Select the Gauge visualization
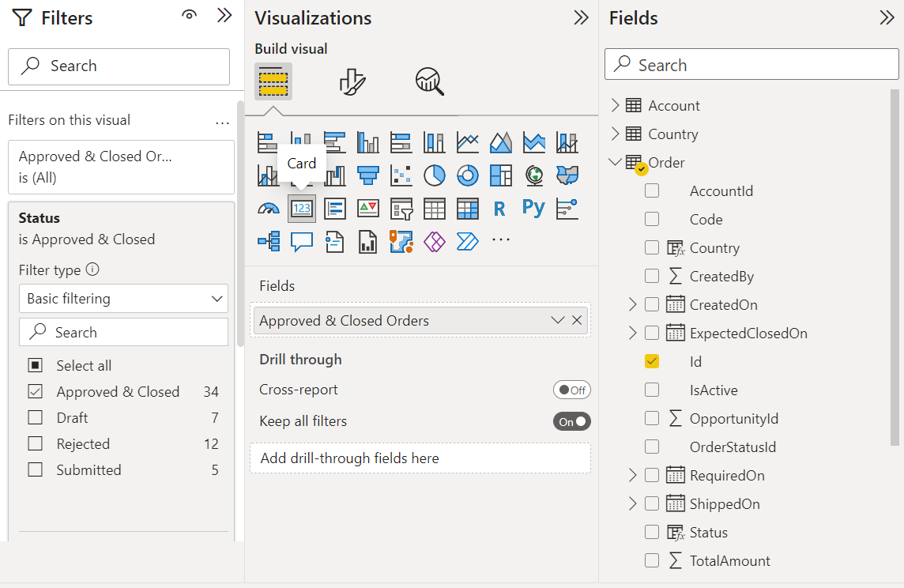Viewport: 904px width, 588px height. 269,209
